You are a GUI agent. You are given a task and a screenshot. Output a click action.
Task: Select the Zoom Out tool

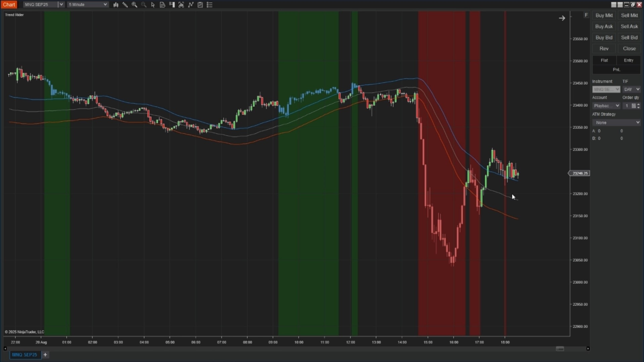click(144, 5)
